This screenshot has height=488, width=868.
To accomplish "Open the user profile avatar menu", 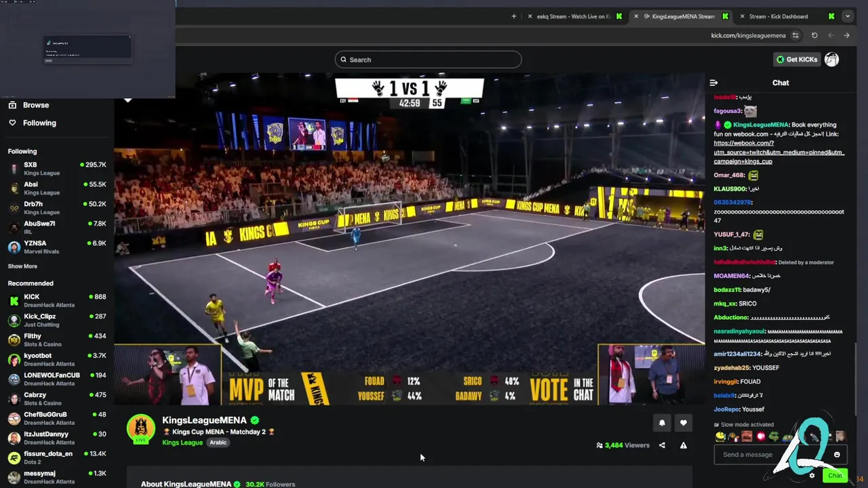I will coord(831,60).
